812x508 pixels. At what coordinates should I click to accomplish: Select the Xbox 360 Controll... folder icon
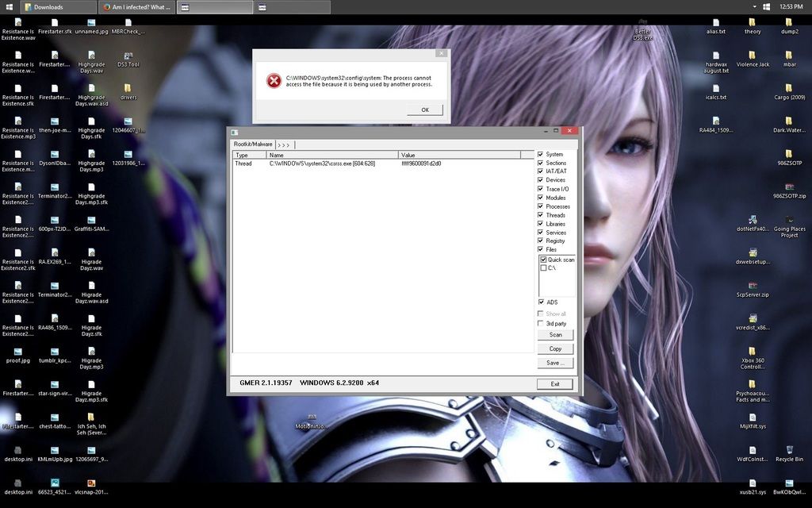(753, 358)
